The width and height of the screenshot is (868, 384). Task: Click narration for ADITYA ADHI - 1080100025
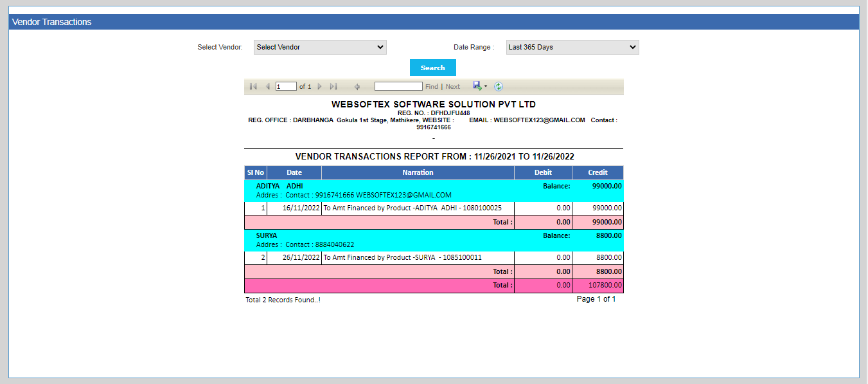click(412, 208)
